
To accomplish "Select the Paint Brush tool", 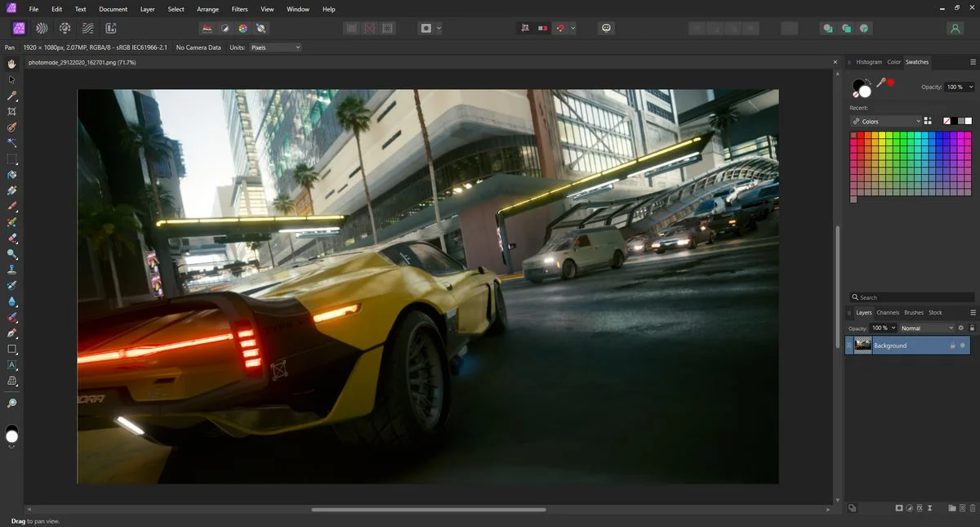I will coord(11,207).
